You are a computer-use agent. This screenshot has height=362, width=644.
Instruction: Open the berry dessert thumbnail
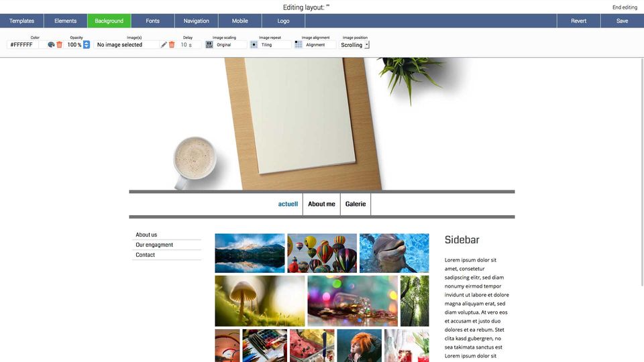click(x=312, y=346)
